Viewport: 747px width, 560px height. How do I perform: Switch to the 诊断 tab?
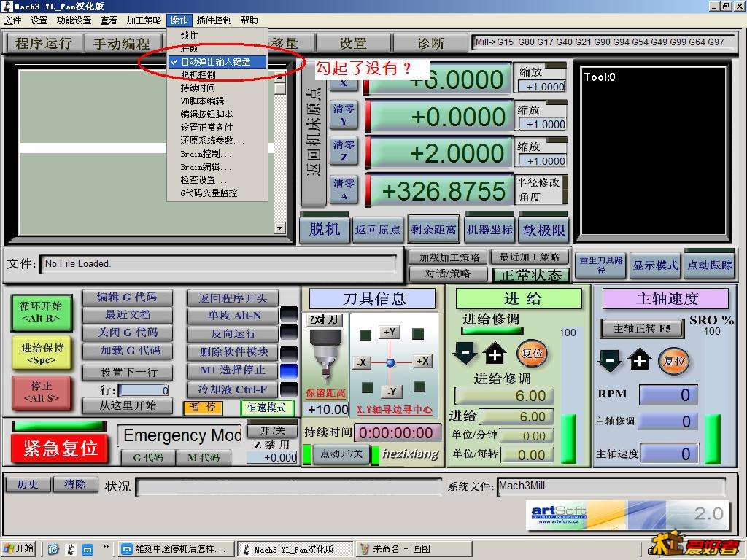pyautogui.click(x=430, y=43)
